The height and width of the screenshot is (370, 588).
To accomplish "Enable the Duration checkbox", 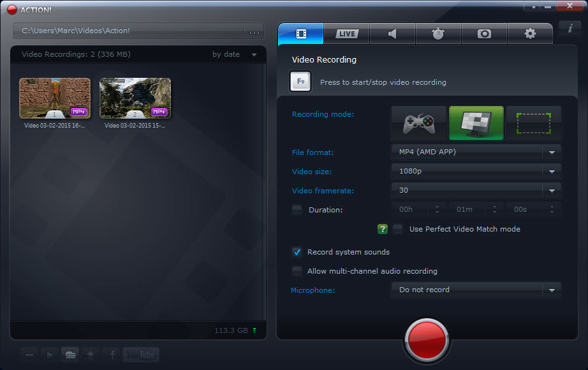I will [297, 210].
